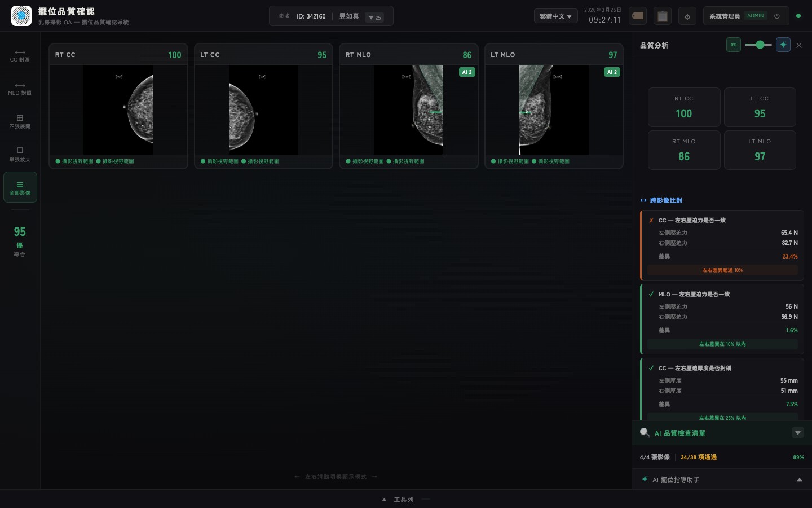
Task: Select the 單張放大 single image view
Action: pyautogui.click(x=20, y=154)
